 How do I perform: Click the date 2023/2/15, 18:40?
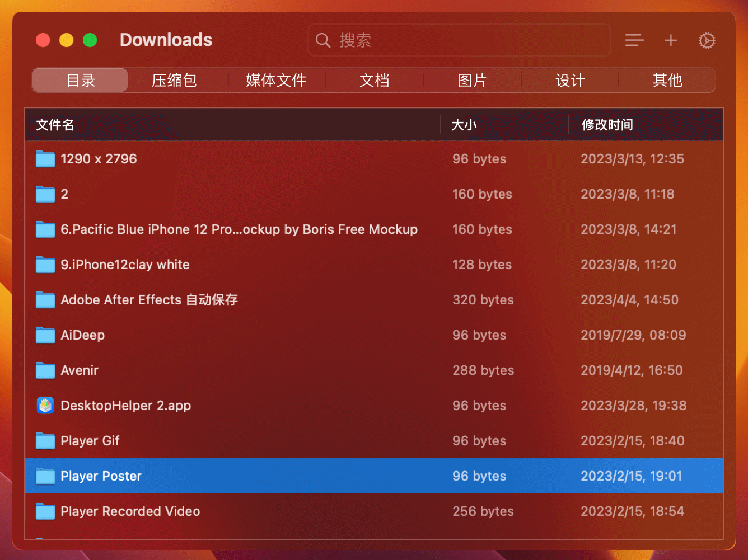pos(632,441)
